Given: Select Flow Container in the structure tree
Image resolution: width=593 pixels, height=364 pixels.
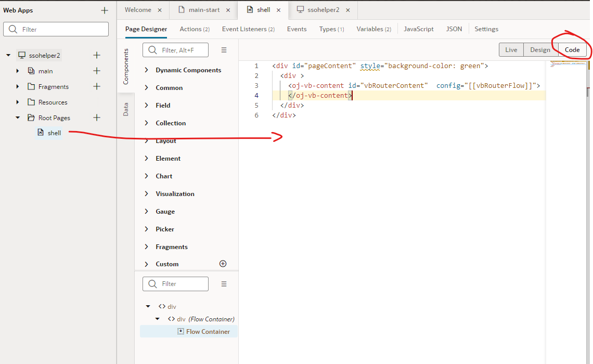Looking at the screenshot, I should coord(208,331).
